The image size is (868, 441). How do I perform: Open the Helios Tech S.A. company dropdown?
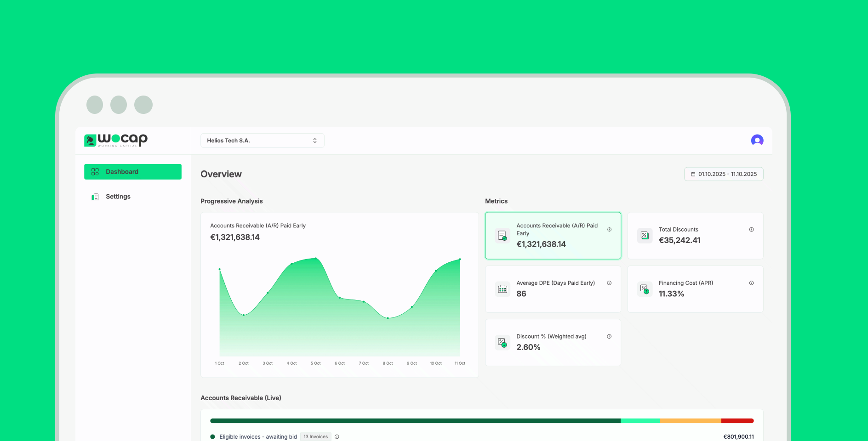tap(262, 141)
